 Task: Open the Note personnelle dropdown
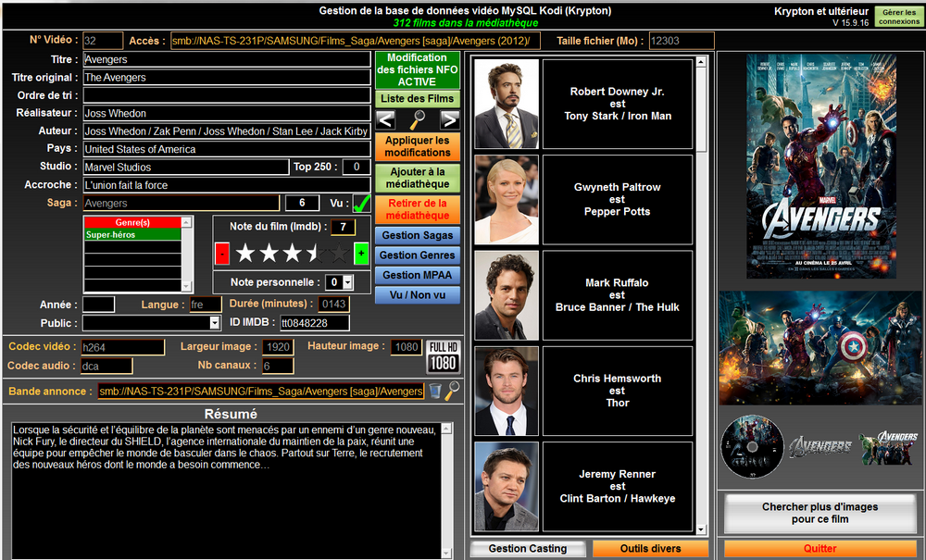click(x=348, y=282)
